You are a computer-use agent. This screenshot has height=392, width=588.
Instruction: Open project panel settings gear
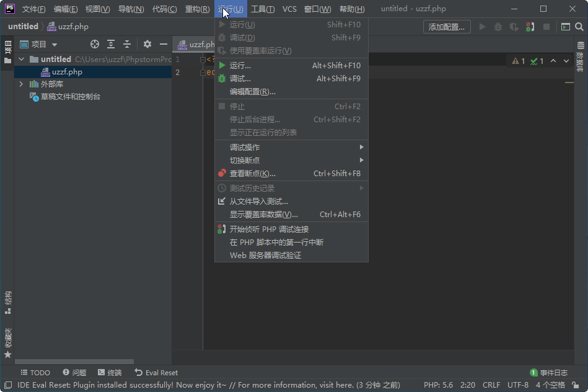pos(147,44)
